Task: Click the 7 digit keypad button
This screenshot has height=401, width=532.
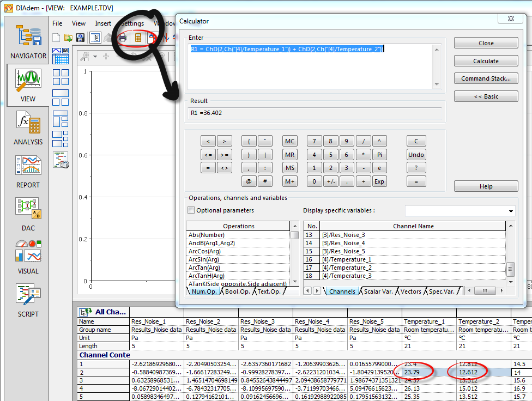Action: [314, 141]
